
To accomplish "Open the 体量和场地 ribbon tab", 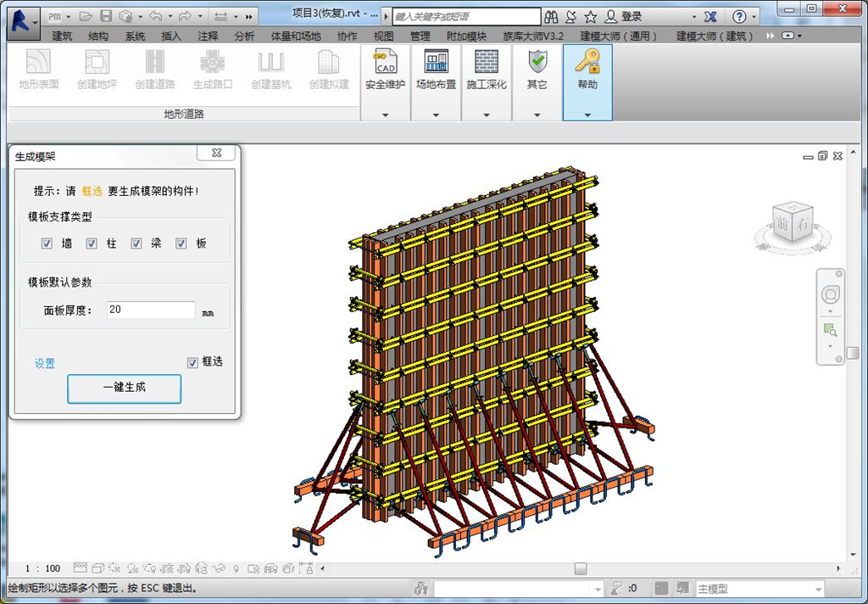I will pyautogui.click(x=296, y=36).
